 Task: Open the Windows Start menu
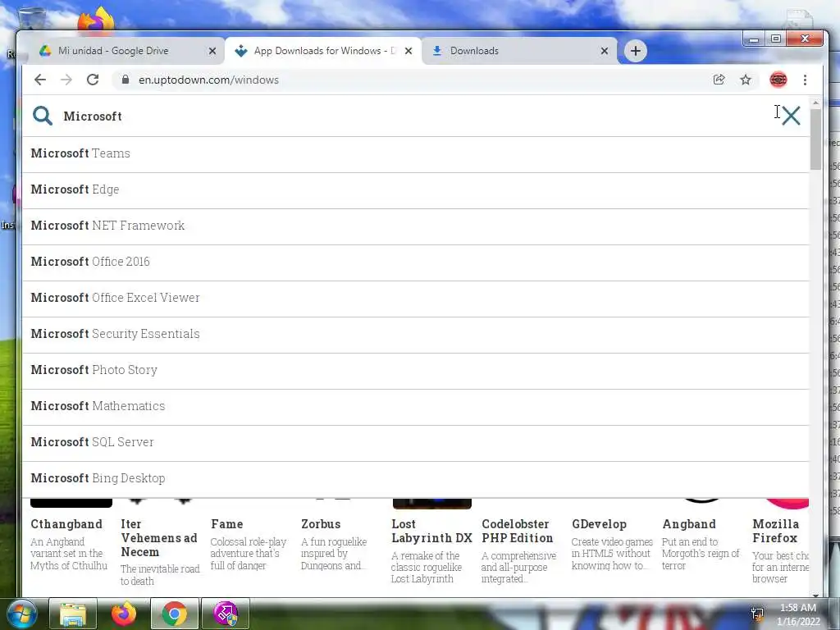click(21, 614)
